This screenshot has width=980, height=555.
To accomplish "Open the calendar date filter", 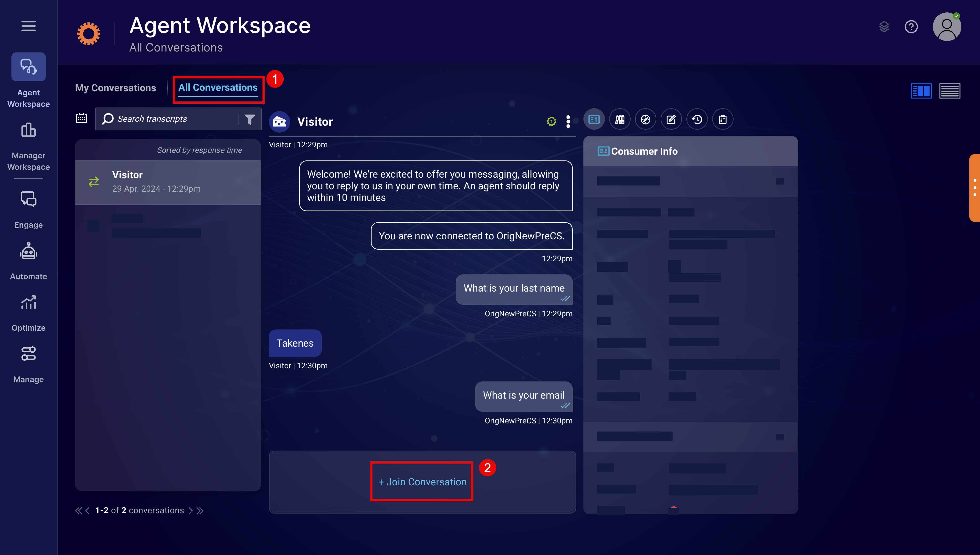I will point(81,118).
